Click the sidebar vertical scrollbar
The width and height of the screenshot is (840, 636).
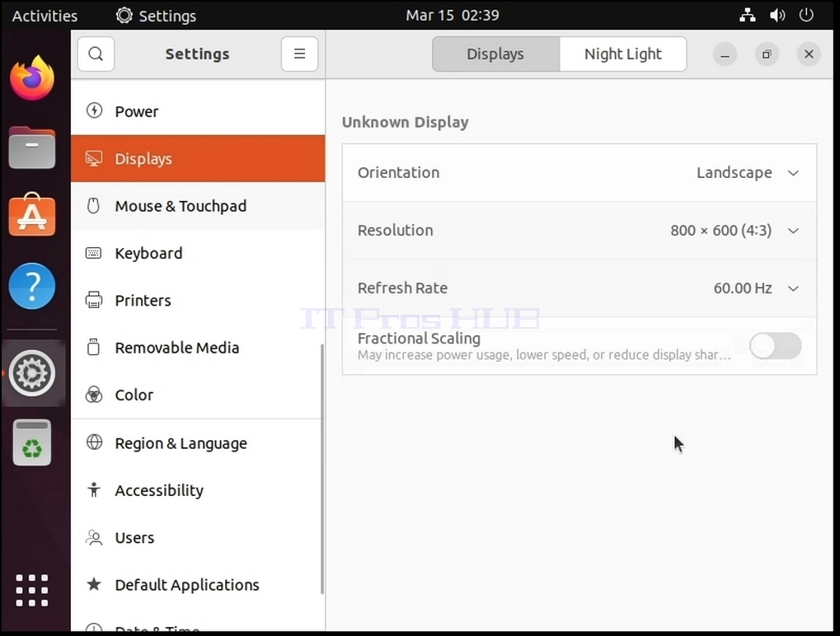coord(322,469)
